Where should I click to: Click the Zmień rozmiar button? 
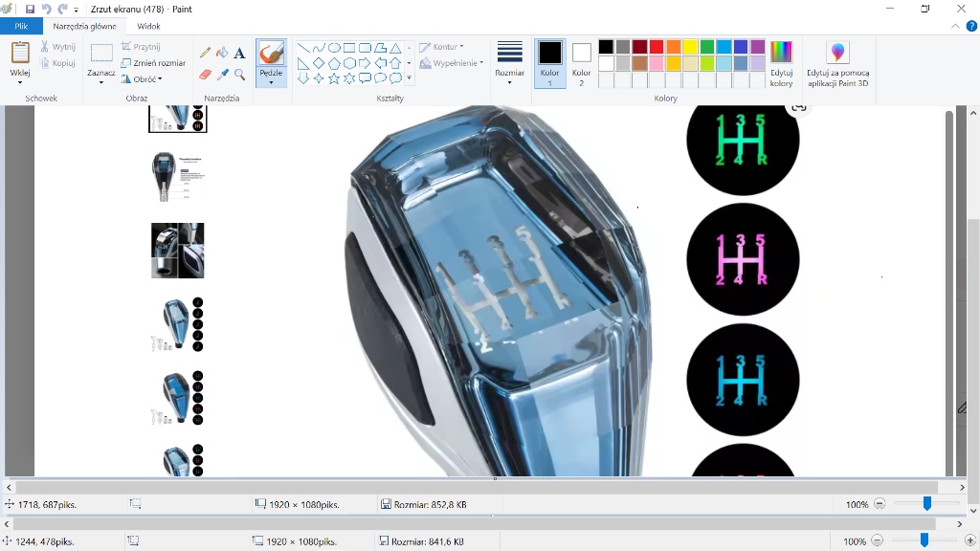click(153, 63)
